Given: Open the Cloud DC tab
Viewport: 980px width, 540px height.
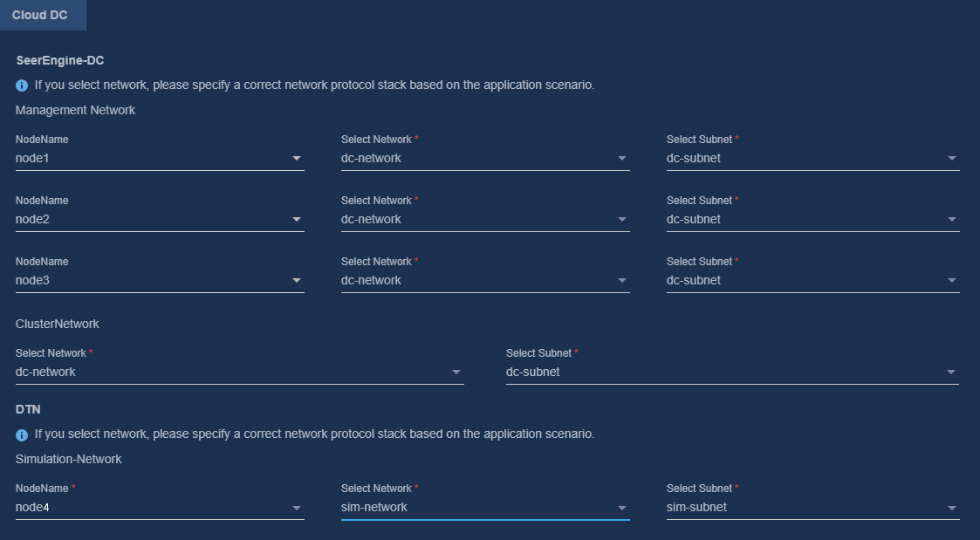Looking at the screenshot, I should point(40,15).
